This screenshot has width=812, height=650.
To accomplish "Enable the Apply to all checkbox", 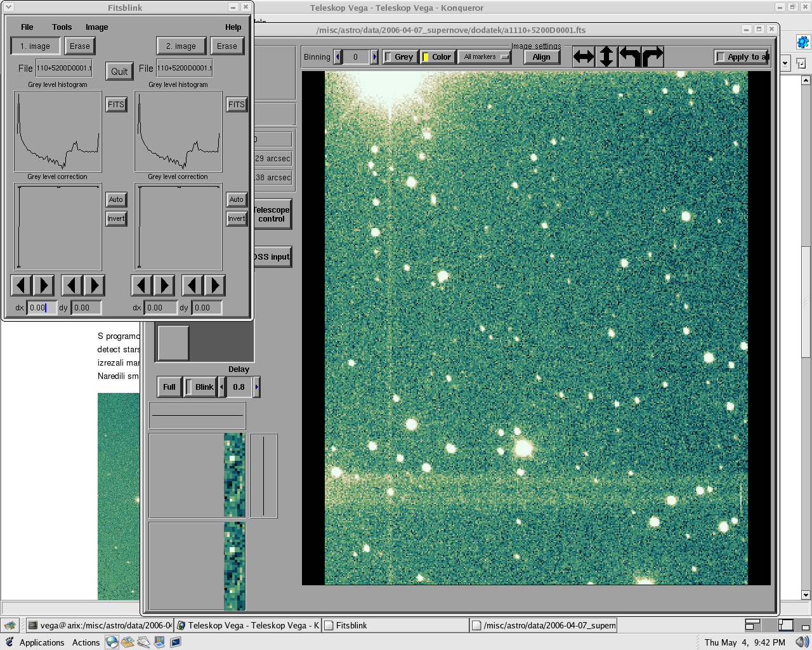I will (742, 56).
